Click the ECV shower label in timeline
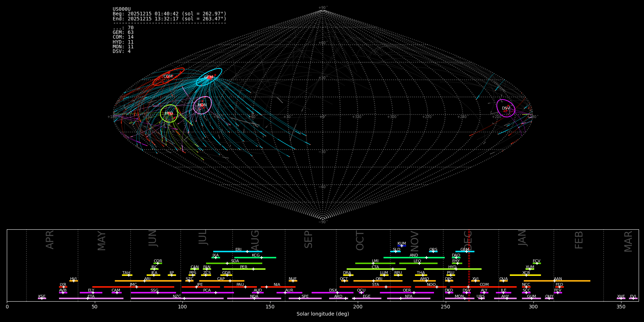This screenshot has height=322, width=644. tap(537, 261)
